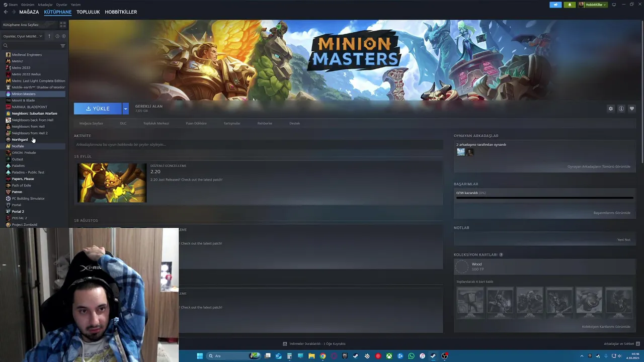This screenshot has height=362, width=644.
Task: Open Topluluk Merkezi link
Action: pos(156,123)
